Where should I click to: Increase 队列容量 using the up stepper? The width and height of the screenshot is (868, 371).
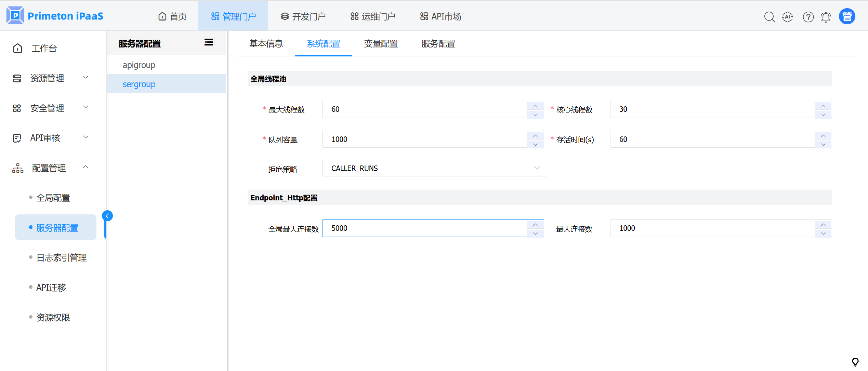[x=535, y=135]
